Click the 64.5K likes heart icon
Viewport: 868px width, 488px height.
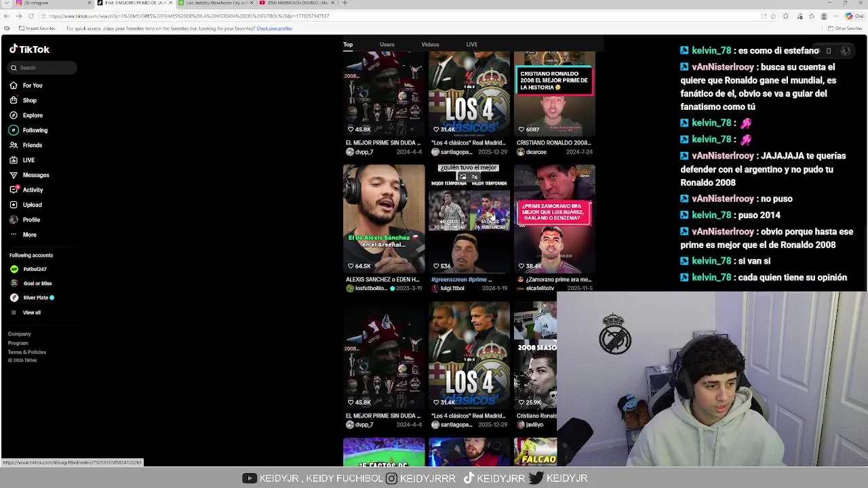(351, 266)
